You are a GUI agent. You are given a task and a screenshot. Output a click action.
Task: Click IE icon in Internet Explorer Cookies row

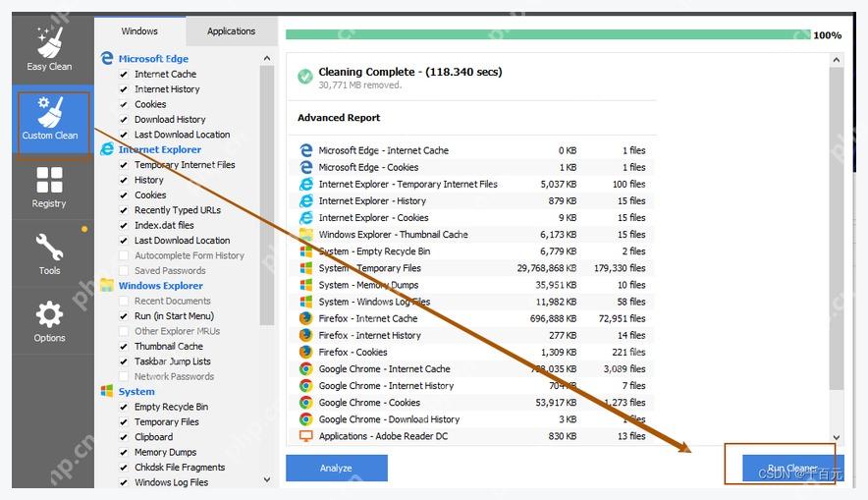(x=305, y=218)
